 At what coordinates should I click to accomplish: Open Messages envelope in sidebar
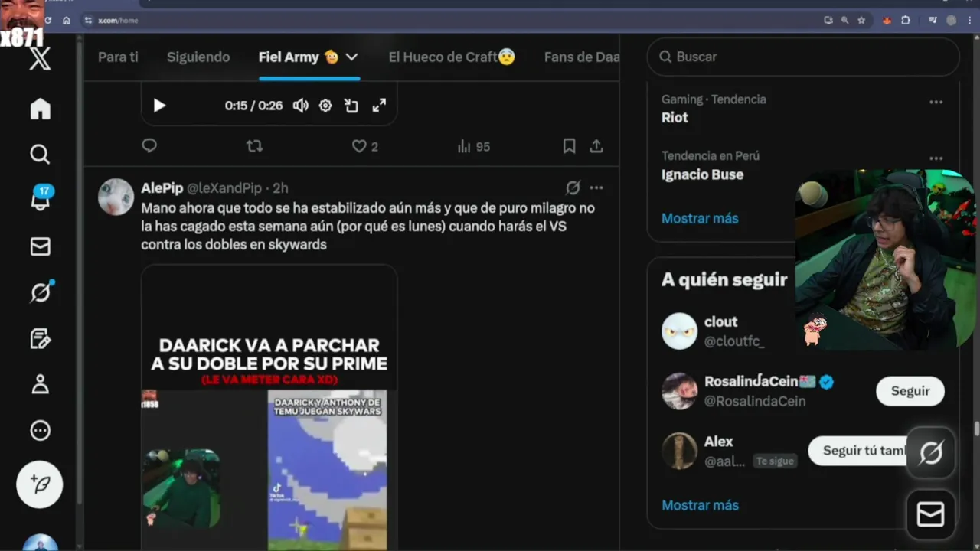coord(40,246)
